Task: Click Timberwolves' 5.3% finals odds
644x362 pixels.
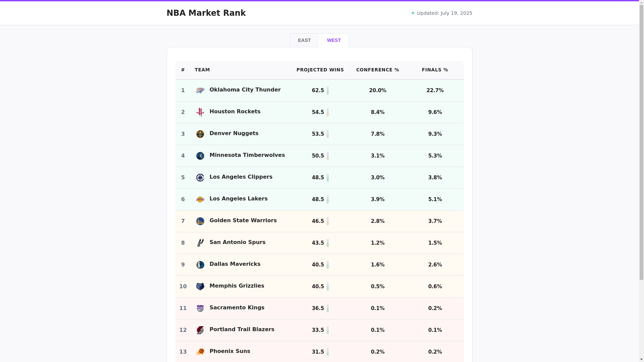Action: tap(435, 156)
